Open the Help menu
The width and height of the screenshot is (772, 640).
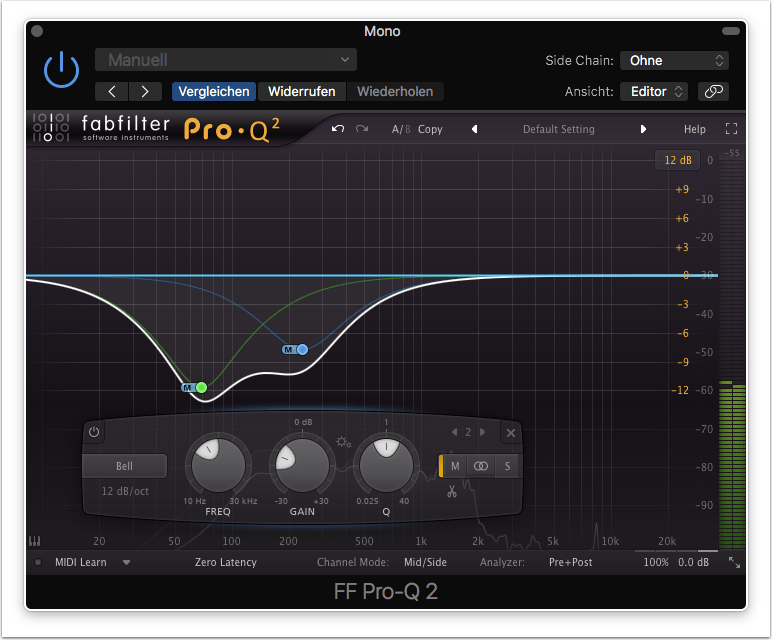click(694, 129)
